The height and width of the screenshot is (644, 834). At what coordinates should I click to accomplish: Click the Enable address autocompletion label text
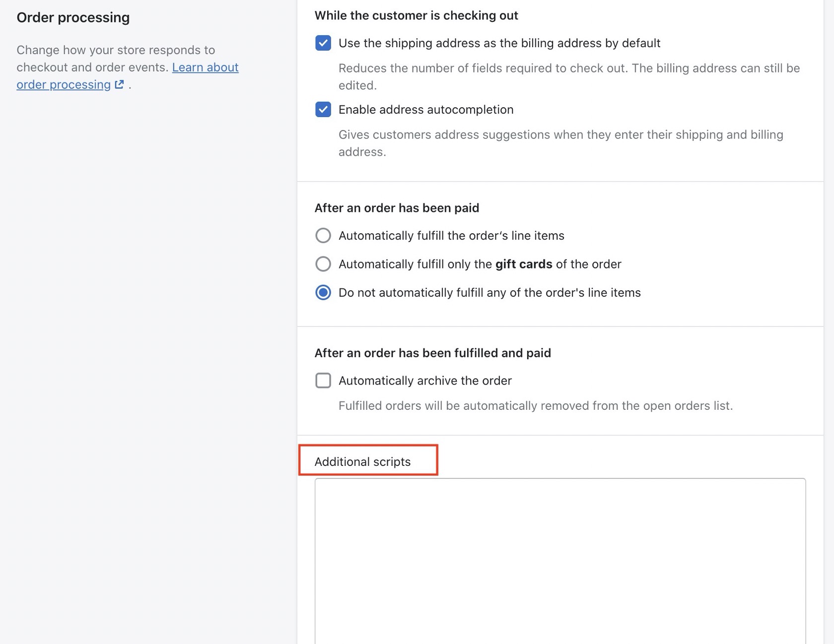426,110
